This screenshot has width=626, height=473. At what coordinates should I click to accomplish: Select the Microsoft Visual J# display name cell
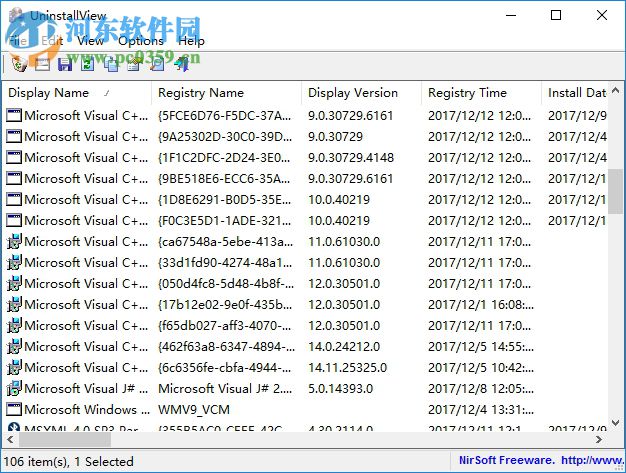[x=86, y=388]
